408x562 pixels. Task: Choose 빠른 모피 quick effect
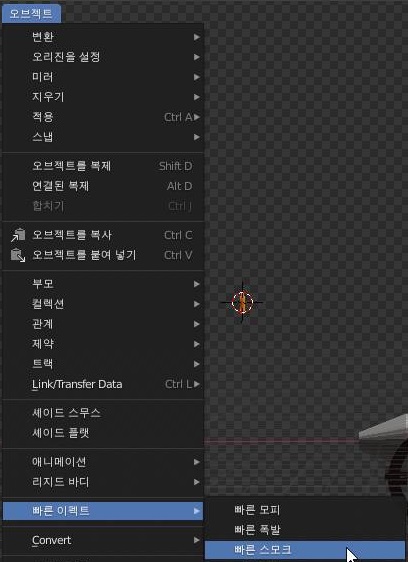click(x=305, y=510)
